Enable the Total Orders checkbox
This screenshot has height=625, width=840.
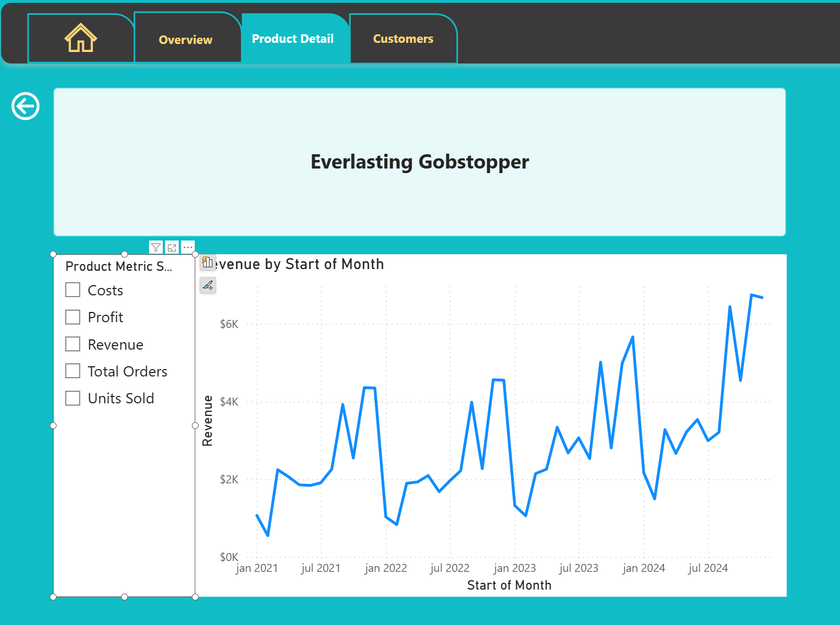coord(73,371)
